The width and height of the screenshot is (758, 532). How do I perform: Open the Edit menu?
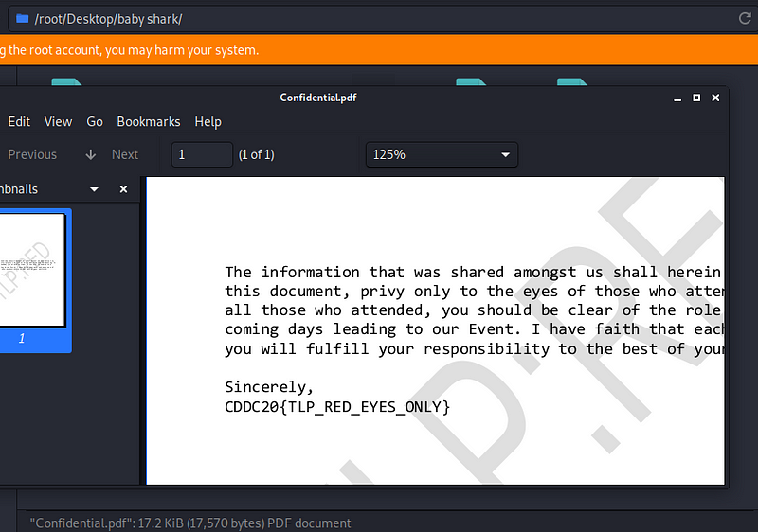[19, 122]
